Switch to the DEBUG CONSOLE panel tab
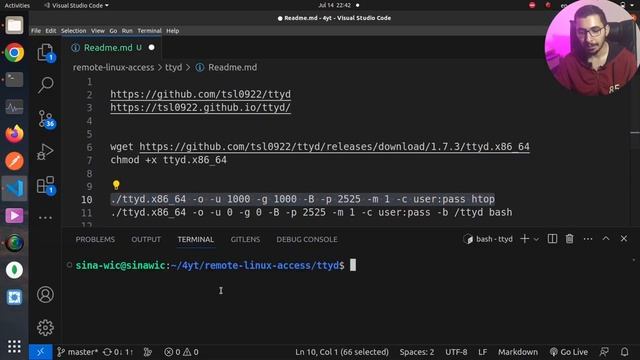The image size is (640, 360). point(307,240)
